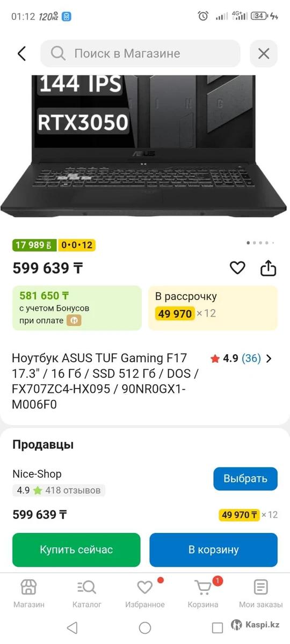
Task: Open the Корзина cart icon with badge
Action: point(203,588)
